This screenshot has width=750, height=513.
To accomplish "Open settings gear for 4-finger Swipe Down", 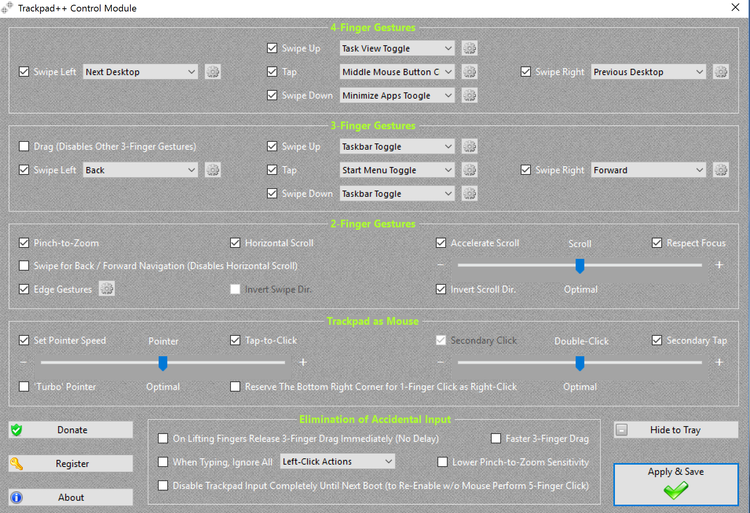I will point(470,95).
